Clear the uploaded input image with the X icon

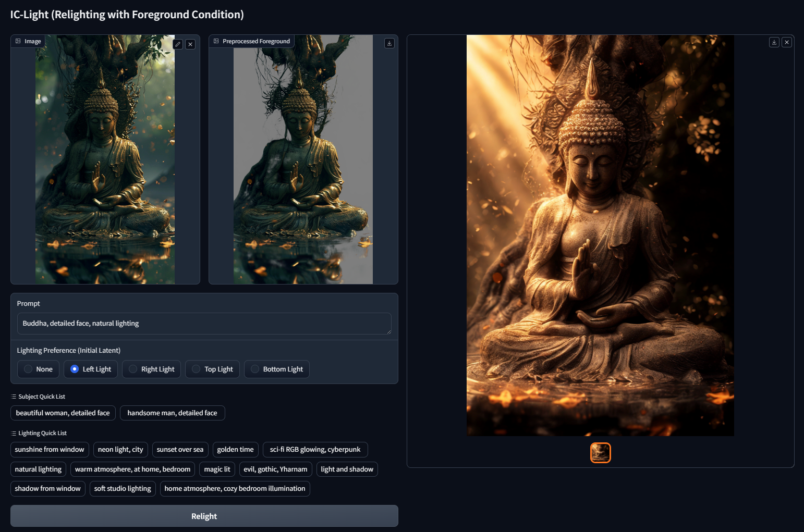[x=190, y=44]
